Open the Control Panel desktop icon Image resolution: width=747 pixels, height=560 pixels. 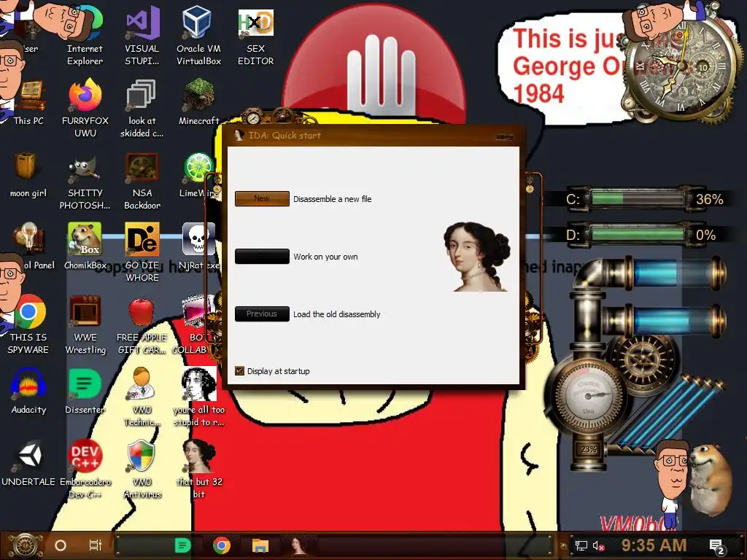coord(29,246)
